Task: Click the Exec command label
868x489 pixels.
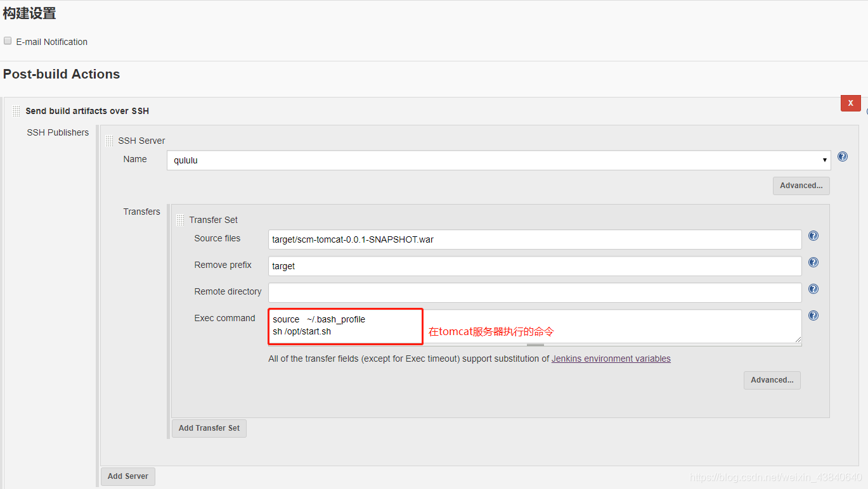Action: tap(224, 318)
